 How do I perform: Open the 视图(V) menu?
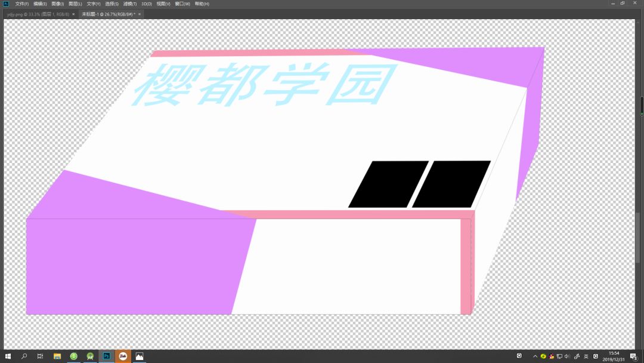point(163,4)
